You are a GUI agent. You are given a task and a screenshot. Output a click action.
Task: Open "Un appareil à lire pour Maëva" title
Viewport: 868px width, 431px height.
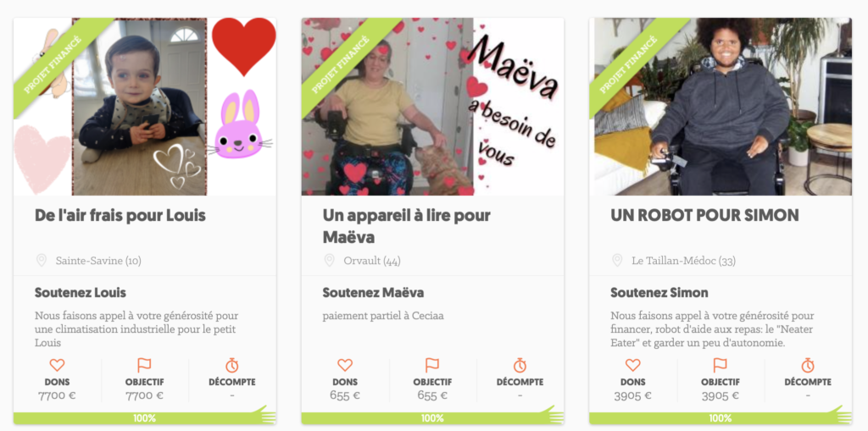(x=406, y=226)
